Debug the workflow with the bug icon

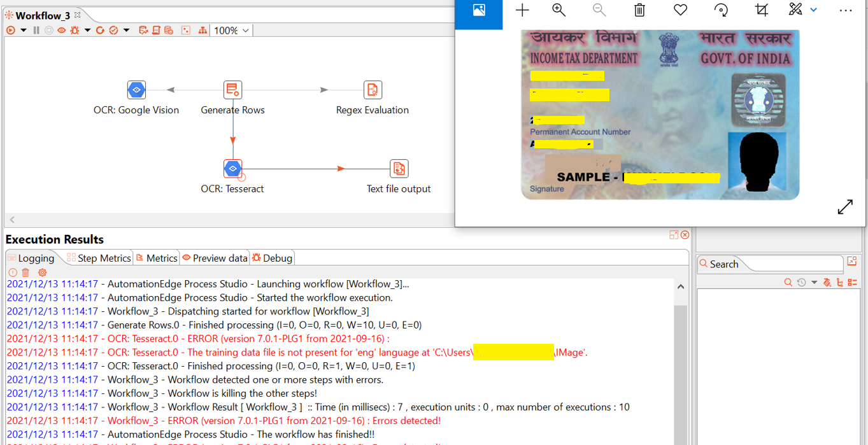pyautogui.click(x=75, y=30)
